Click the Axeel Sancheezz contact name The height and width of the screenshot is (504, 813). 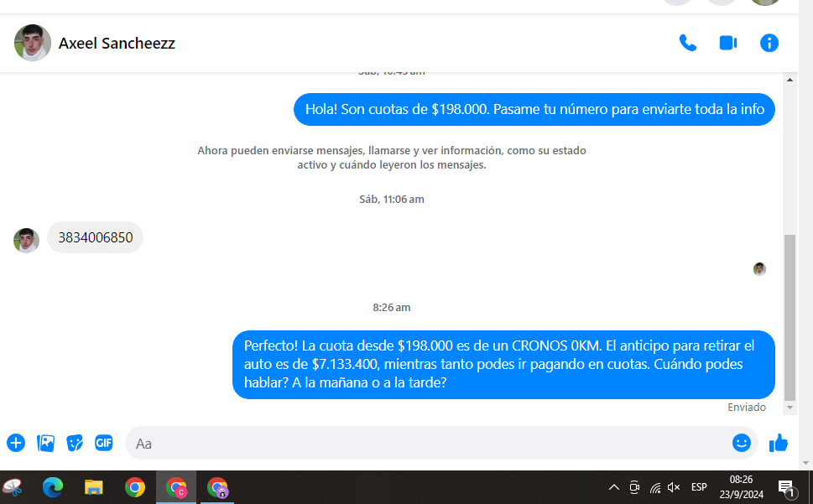(117, 43)
